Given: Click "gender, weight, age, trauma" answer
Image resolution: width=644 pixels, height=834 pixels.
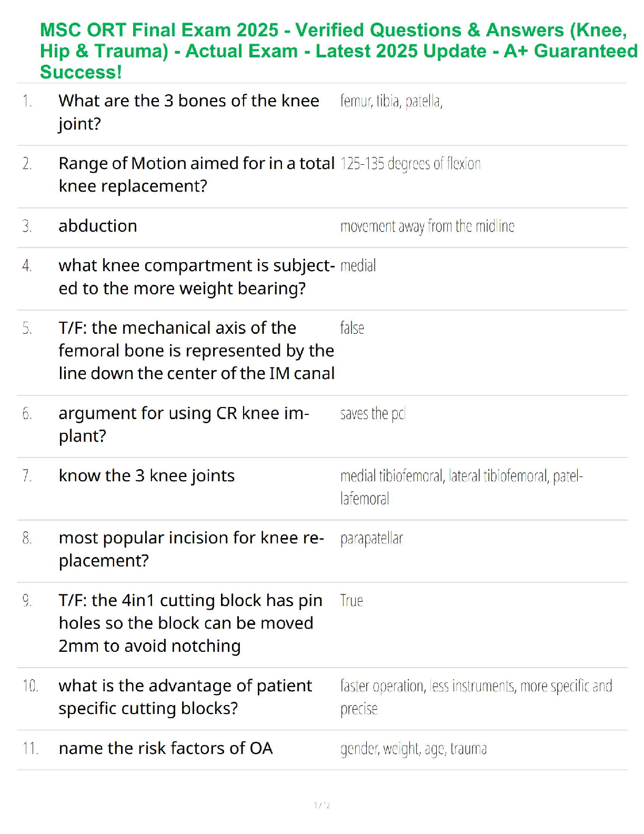Looking at the screenshot, I should [413, 749].
